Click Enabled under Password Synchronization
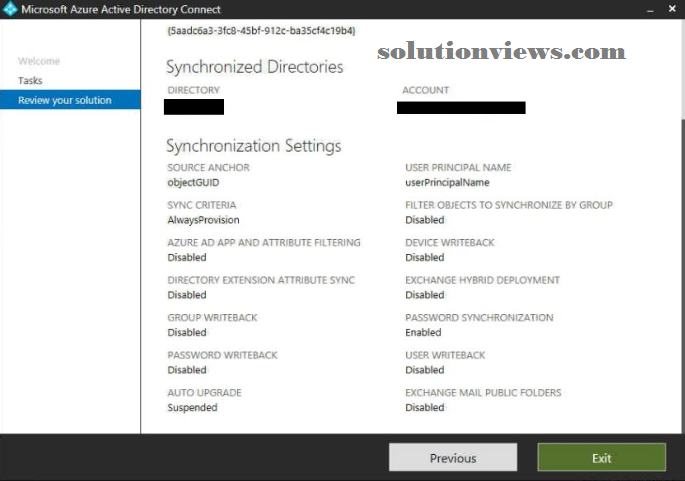Screen dimensions: 685x481 tap(423, 332)
